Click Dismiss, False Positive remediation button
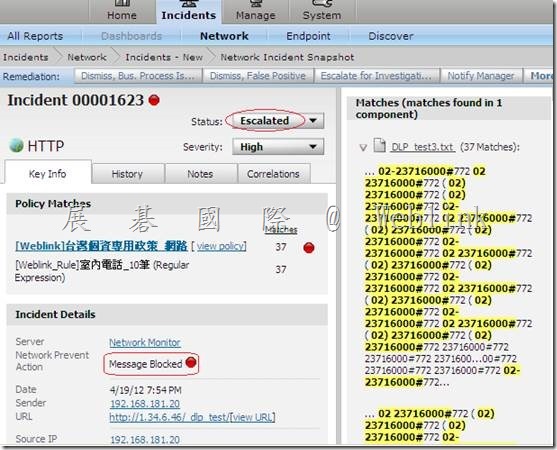The height and width of the screenshot is (450, 557). (258, 76)
